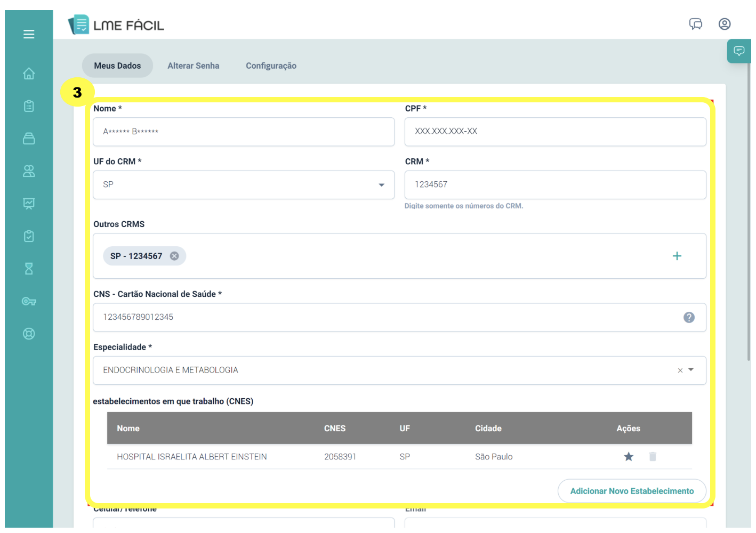Viewport: 756px width, 533px height.
Task: Switch to Alterar Senha tab
Action: (x=193, y=66)
